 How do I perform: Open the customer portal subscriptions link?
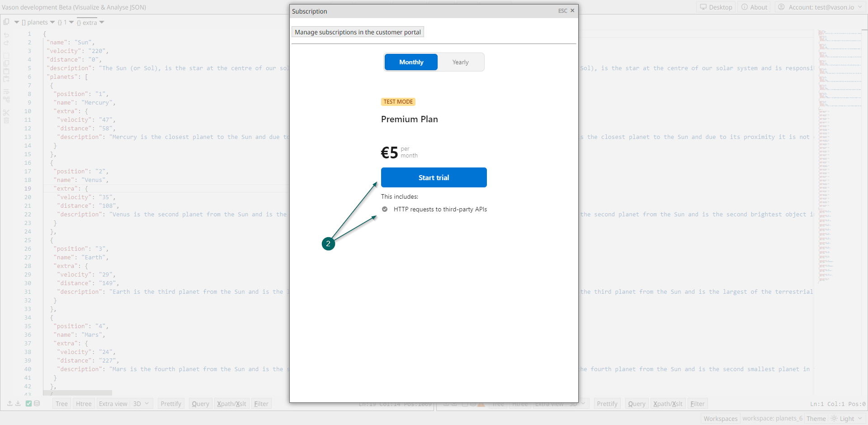click(357, 32)
